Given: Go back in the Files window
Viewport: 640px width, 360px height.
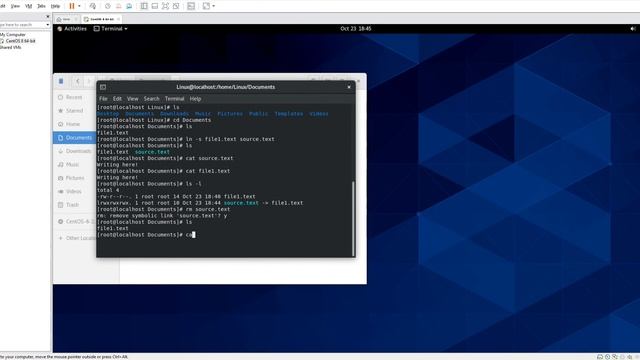Looking at the screenshot, I should pyautogui.click(x=78, y=81).
